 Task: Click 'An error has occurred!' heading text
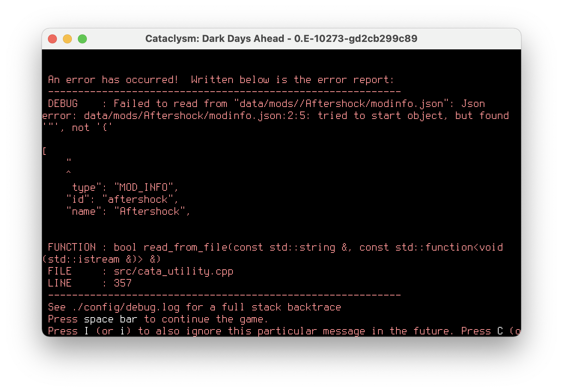pos(113,80)
